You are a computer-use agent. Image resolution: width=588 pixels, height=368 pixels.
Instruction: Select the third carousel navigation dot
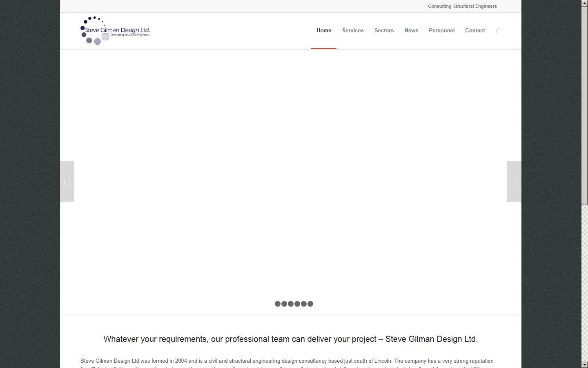(291, 304)
